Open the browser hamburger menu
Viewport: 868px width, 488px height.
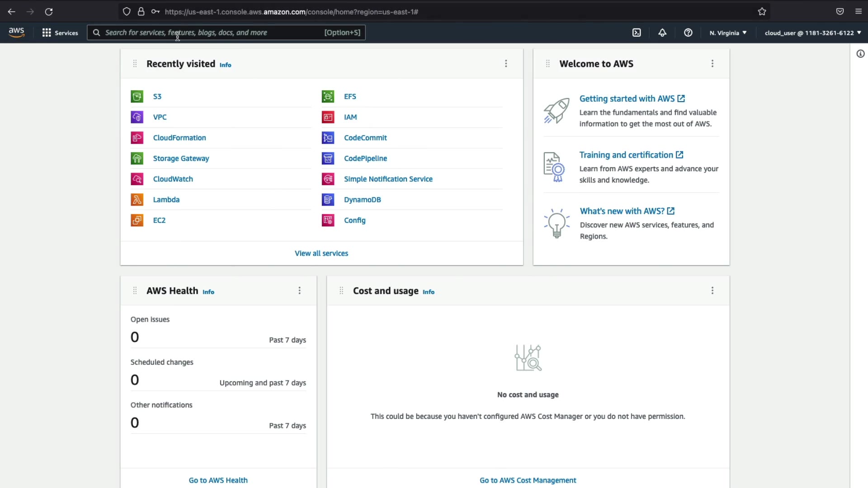[859, 12]
